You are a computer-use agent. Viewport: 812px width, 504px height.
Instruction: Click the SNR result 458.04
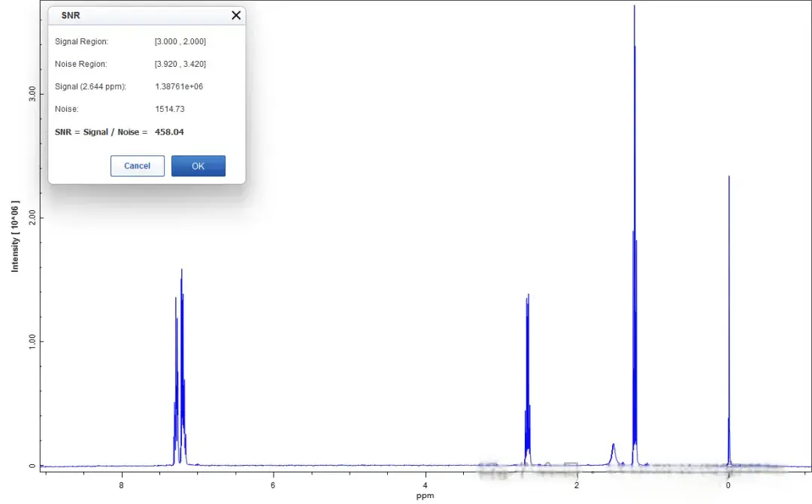pos(169,132)
